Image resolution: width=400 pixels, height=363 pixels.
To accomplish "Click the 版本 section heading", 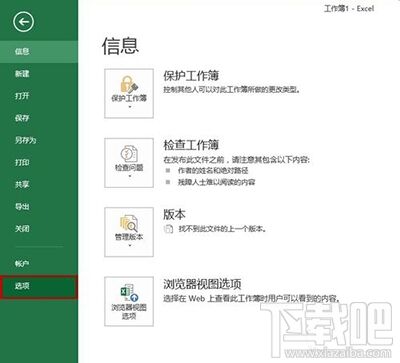I will 174,214.
